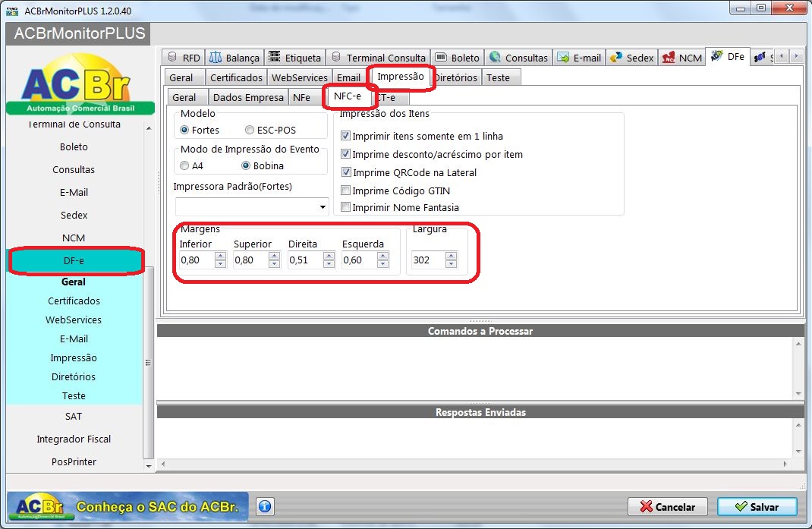Switch to Email tab under DFe

348,77
